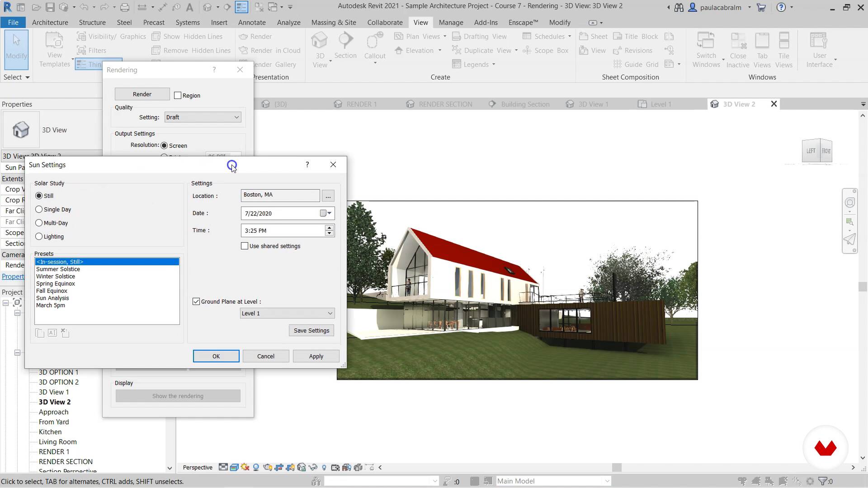Click into the Location Boston, MA field
The width and height of the screenshot is (868, 488).
pos(280,195)
